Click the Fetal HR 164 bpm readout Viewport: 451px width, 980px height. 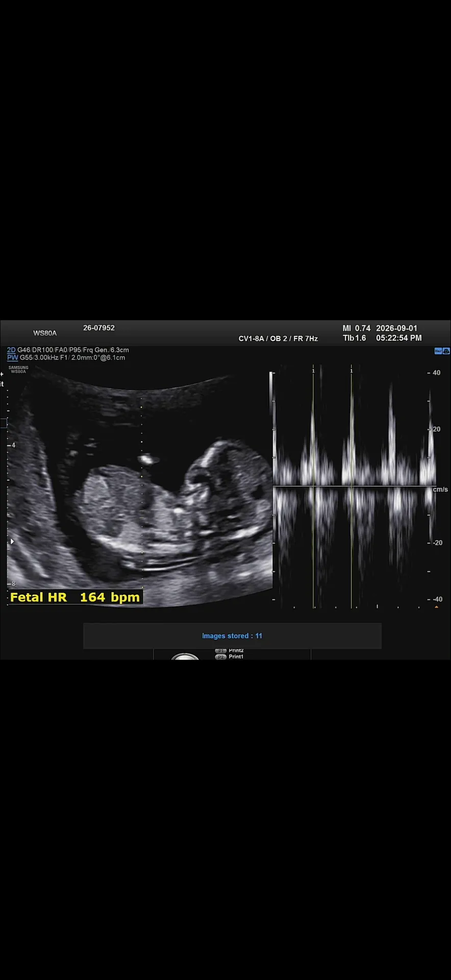point(75,597)
